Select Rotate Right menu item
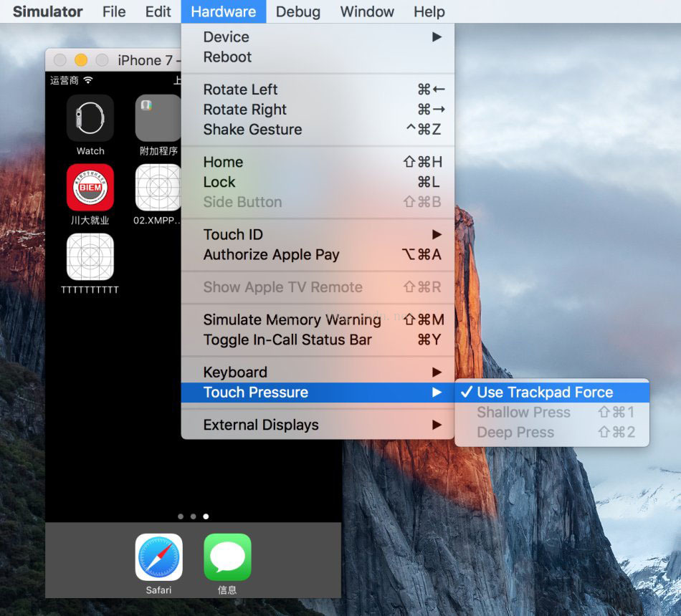This screenshot has width=681, height=616. pyautogui.click(x=318, y=110)
